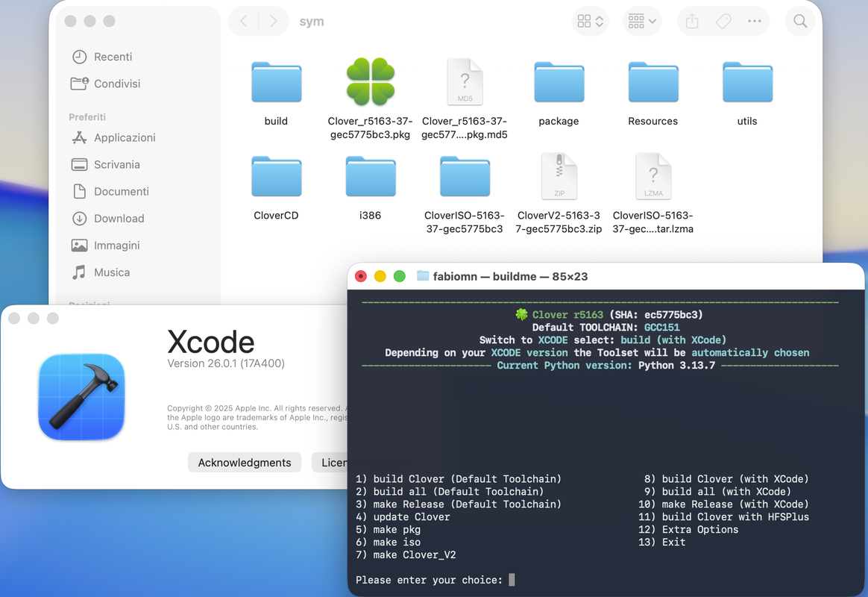Viewport: 868px width, 597px height.
Task: Click the Terminal yellow minimize button
Action: pyautogui.click(x=380, y=276)
